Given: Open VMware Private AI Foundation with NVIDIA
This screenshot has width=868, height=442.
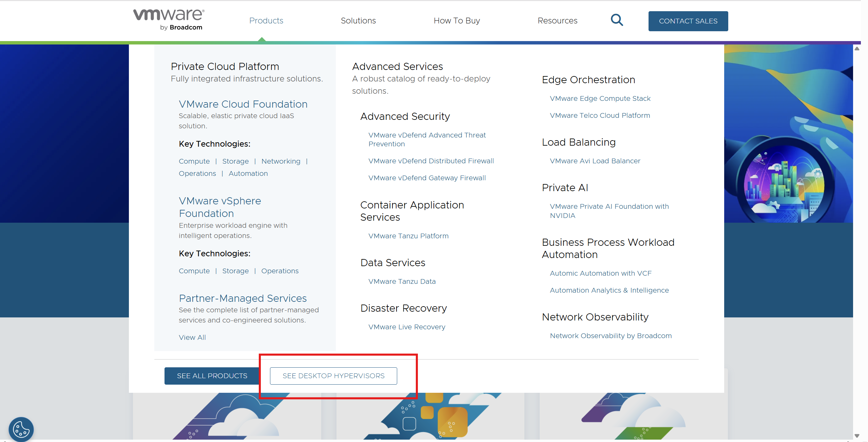Looking at the screenshot, I should click(609, 211).
